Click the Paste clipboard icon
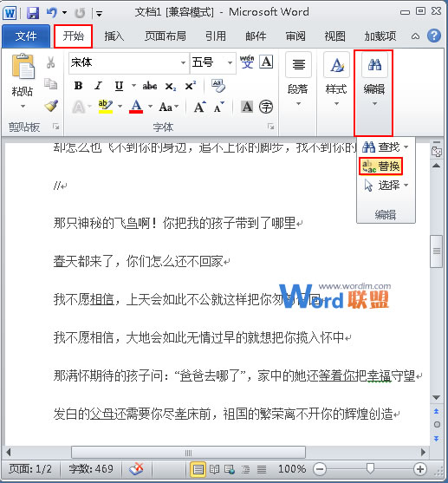The image size is (448, 483). tap(23, 66)
